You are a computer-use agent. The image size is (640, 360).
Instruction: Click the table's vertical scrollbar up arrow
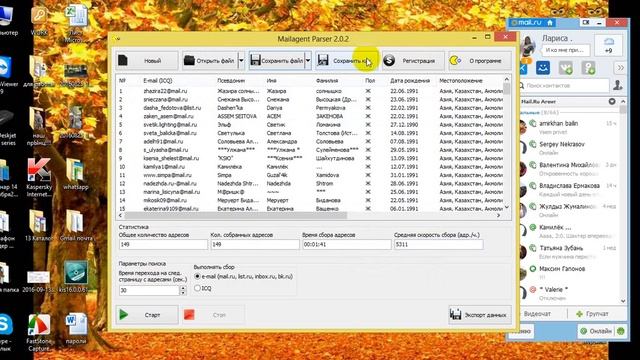[507, 79]
